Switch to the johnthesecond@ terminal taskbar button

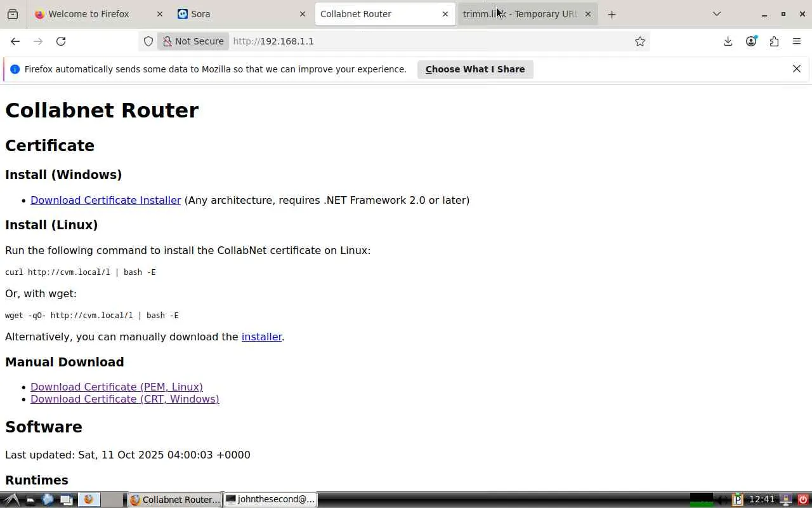(270, 500)
